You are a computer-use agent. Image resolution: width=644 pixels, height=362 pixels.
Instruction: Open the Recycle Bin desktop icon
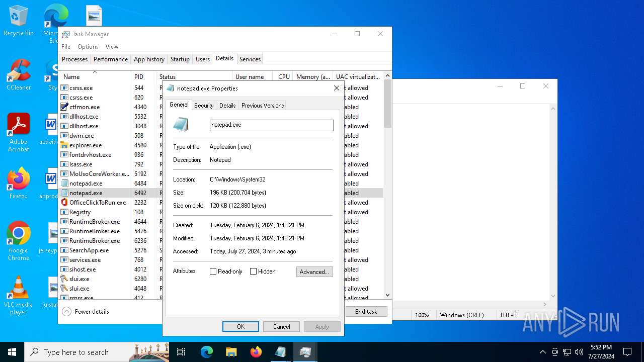(x=19, y=21)
